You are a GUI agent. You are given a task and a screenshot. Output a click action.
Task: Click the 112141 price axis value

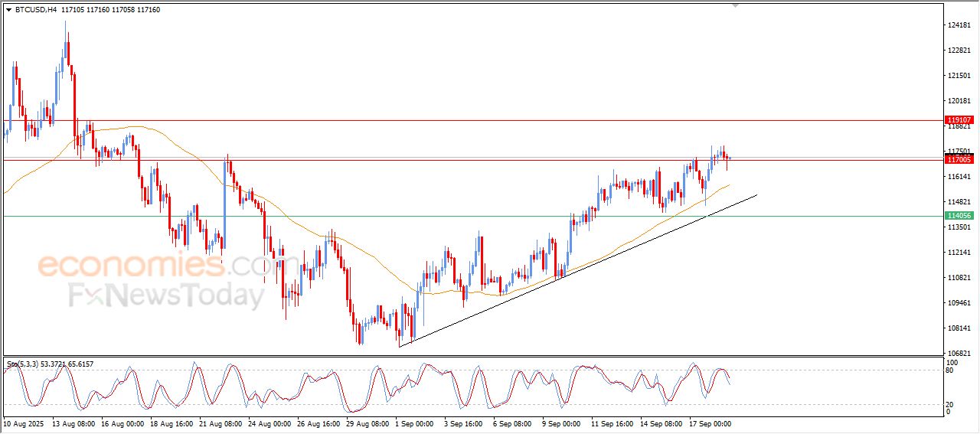point(961,253)
